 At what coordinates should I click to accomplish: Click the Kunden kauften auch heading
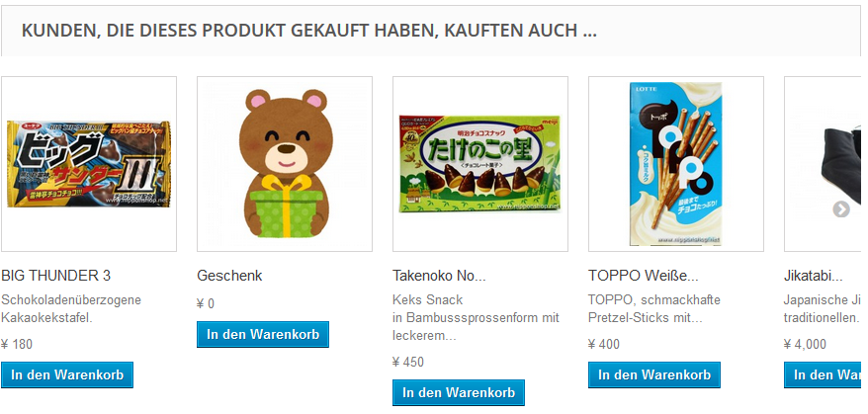[308, 31]
